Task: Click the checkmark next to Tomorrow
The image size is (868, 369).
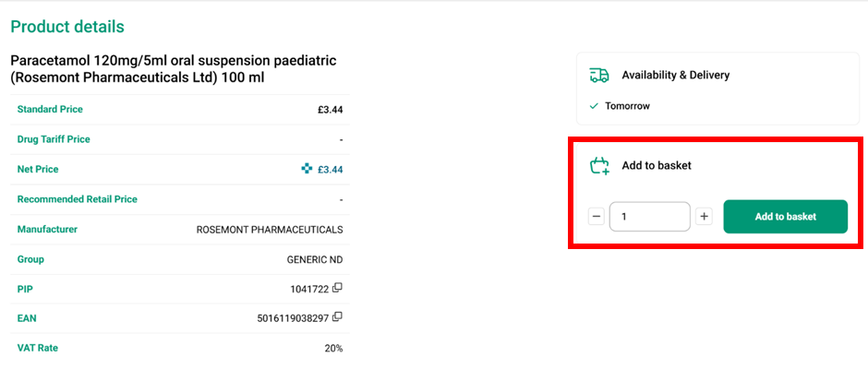Action: pyautogui.click(x=594, y=106)
